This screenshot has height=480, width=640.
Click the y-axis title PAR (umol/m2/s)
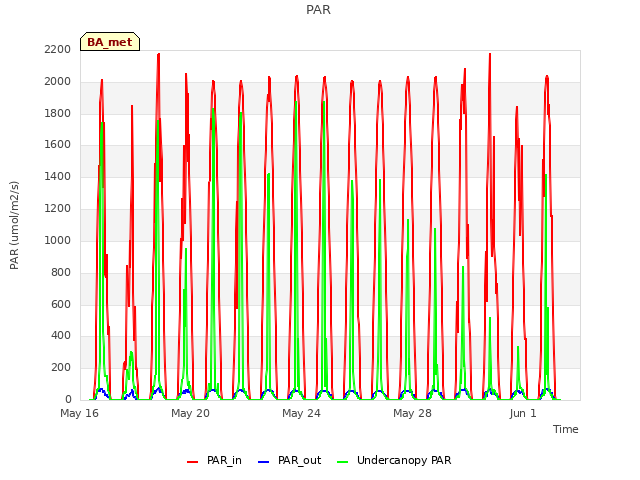(14, 225)
